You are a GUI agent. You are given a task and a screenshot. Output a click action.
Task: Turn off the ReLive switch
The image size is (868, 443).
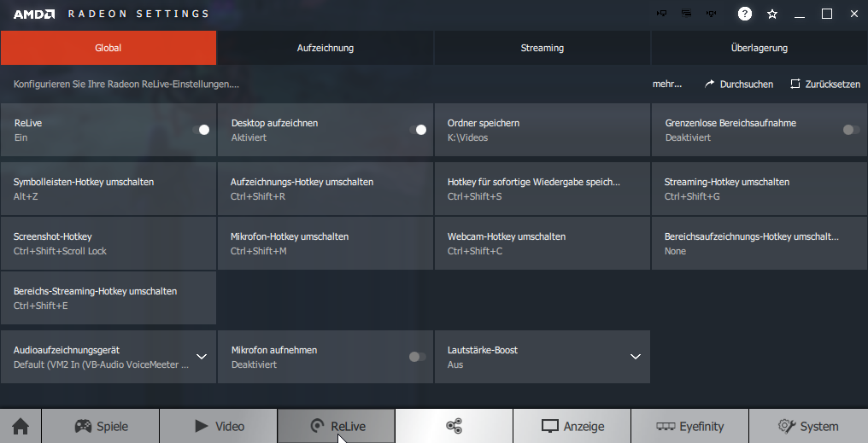tap(201, 130)
